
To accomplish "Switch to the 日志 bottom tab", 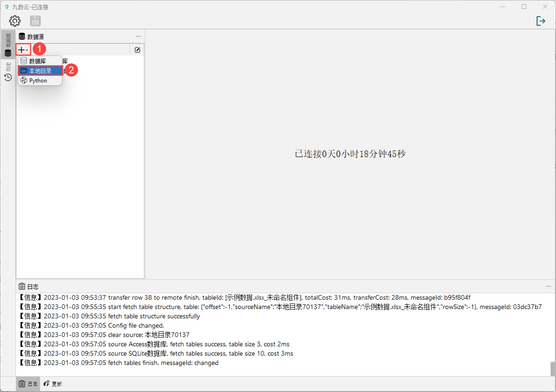I will (x=28, y=384).
